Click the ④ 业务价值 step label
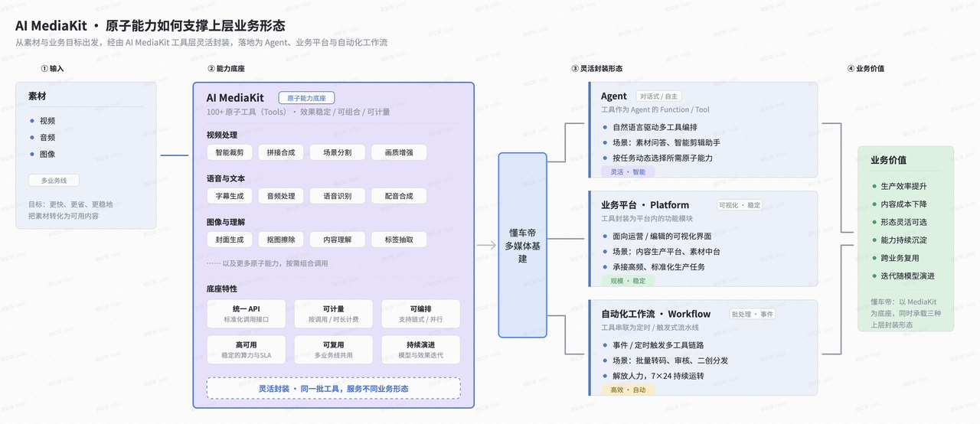This screenshot has height=424, width=980. pos(865,68)
